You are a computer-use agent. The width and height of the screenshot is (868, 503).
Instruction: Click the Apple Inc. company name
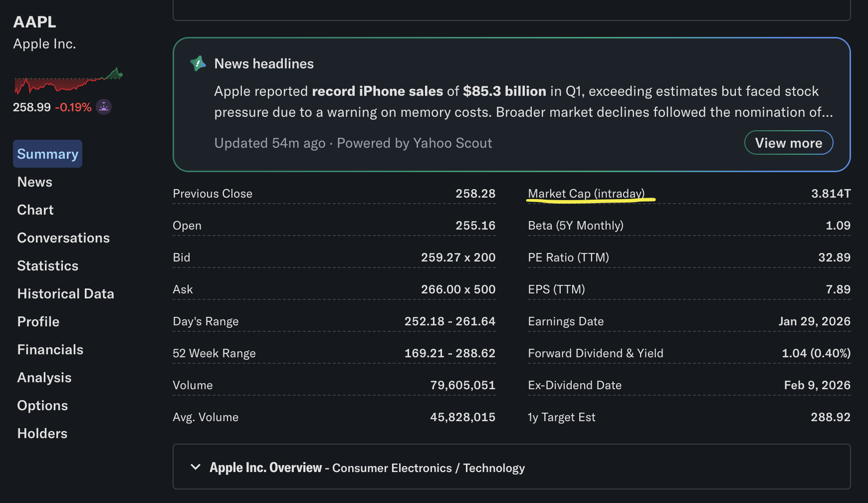[x=44, y=44]
